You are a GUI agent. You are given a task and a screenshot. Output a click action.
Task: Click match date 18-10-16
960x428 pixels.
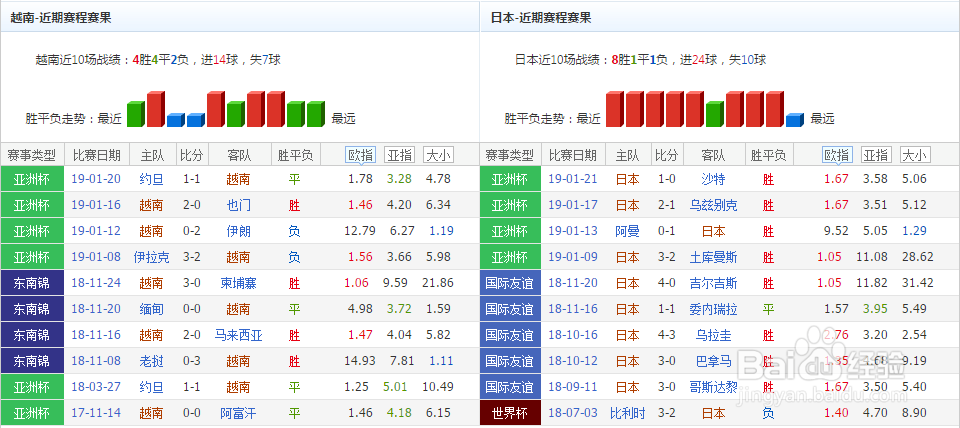572,335
